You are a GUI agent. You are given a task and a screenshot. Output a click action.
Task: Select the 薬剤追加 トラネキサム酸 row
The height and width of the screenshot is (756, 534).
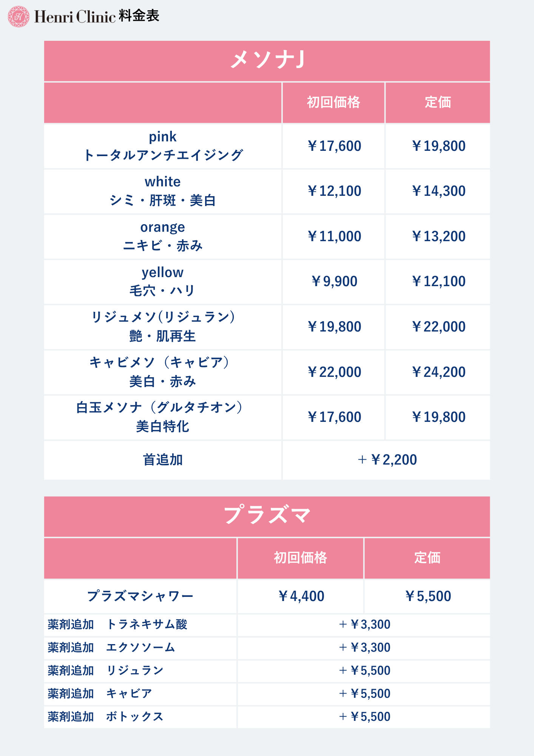[x=267, y=625]
